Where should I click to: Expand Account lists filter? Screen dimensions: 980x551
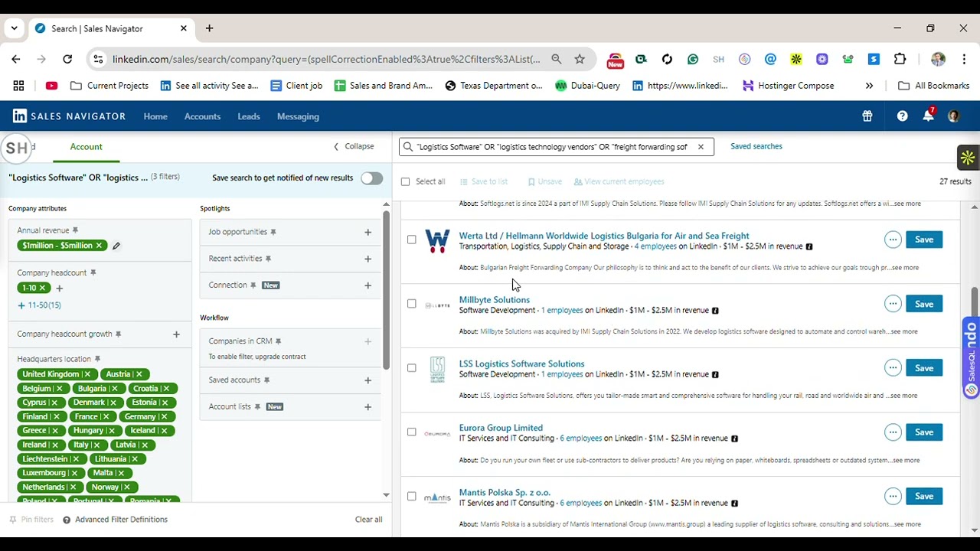point(367,407)
